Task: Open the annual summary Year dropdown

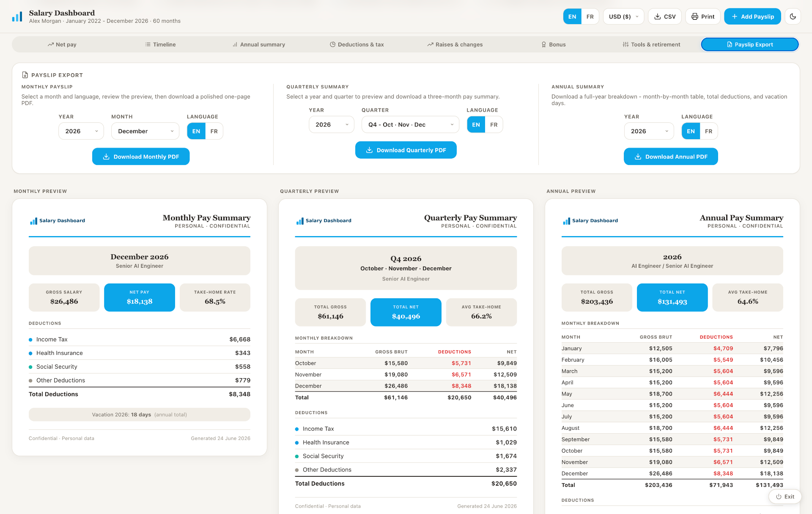Action: [649, 131]
